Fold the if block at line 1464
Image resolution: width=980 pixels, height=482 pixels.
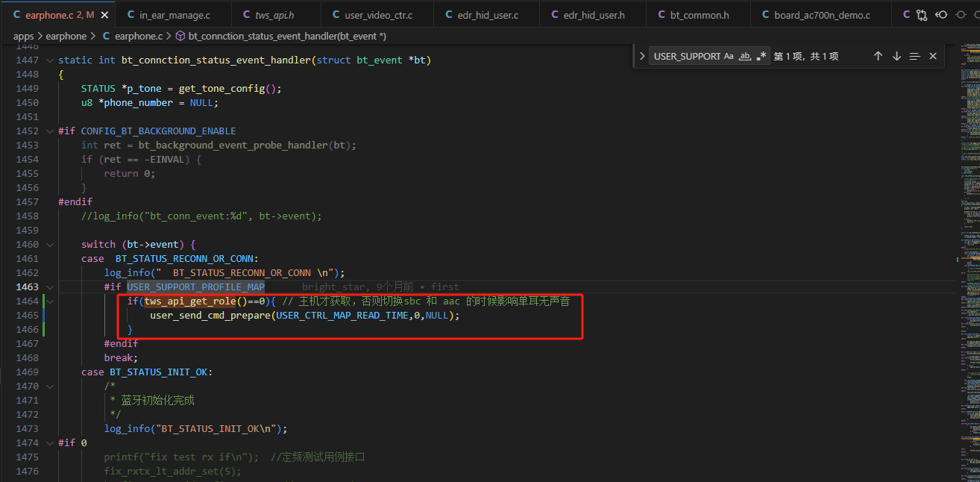point(50,301)
